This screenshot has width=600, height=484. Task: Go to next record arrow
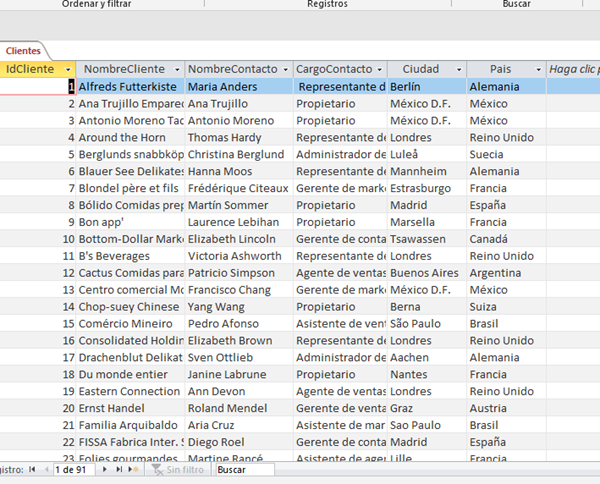coord(104,469)
